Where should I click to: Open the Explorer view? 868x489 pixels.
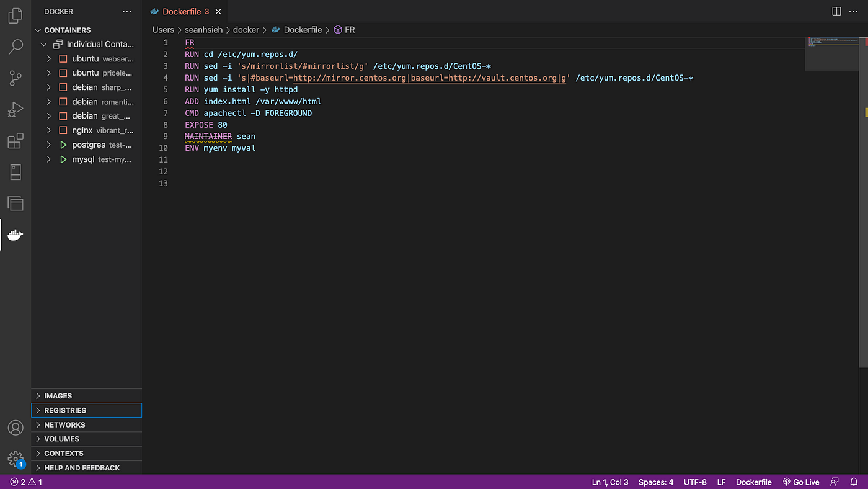coord(15,16)
